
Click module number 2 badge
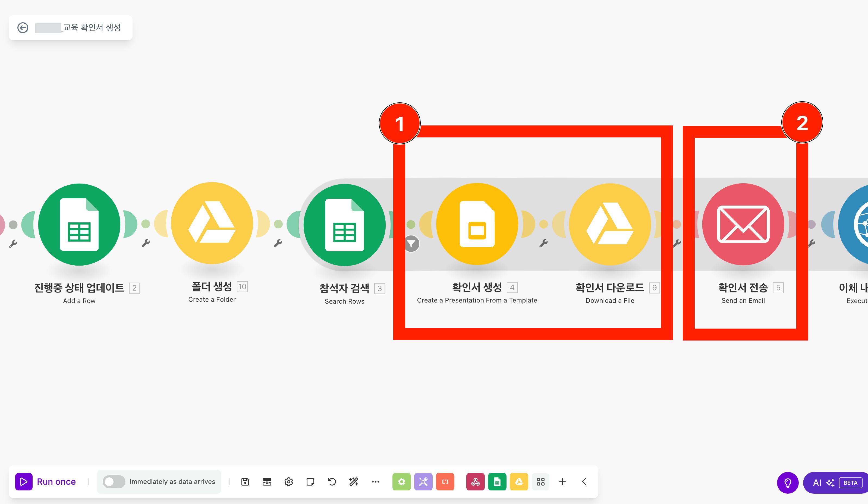tap(134, 288)
